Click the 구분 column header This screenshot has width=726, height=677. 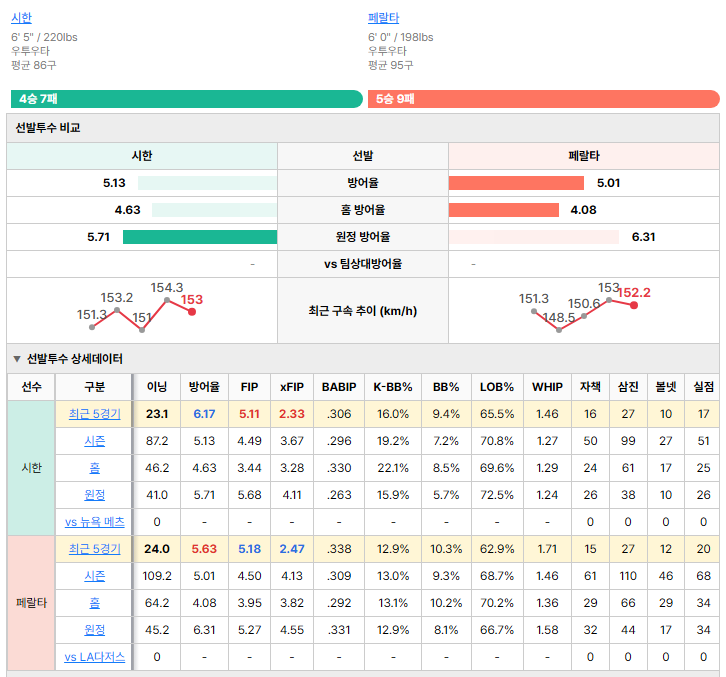click(x=94, y=387)
